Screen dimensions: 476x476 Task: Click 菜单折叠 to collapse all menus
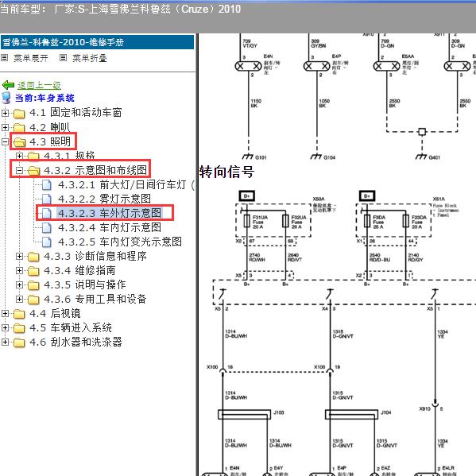(x=90, y=58)
